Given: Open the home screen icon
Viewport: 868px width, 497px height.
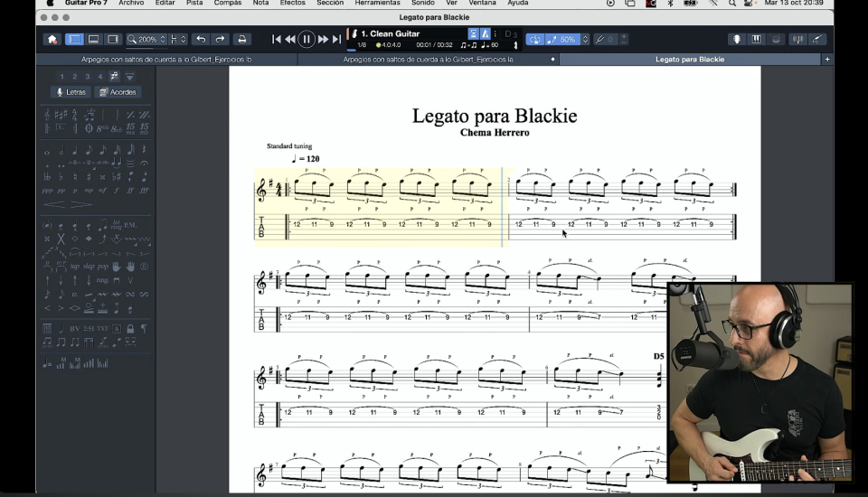Looking at the screenshot, I should click(52, 39).
